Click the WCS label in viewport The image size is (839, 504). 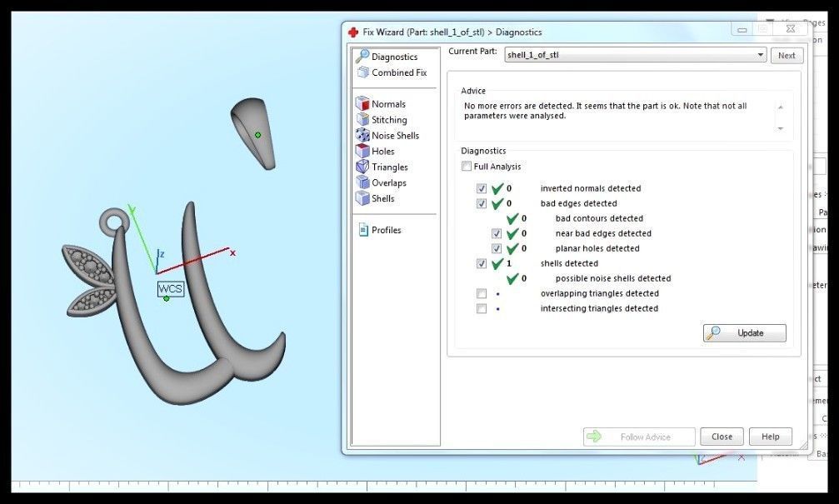pyautogui.click(x=171, y=289)
